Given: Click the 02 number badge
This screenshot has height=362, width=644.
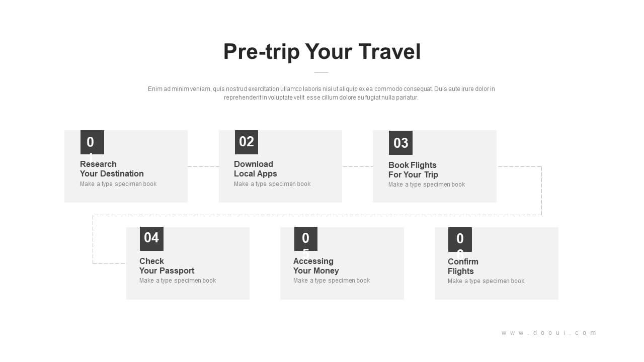Looking at the screenshot, I should tap(247, 142).
